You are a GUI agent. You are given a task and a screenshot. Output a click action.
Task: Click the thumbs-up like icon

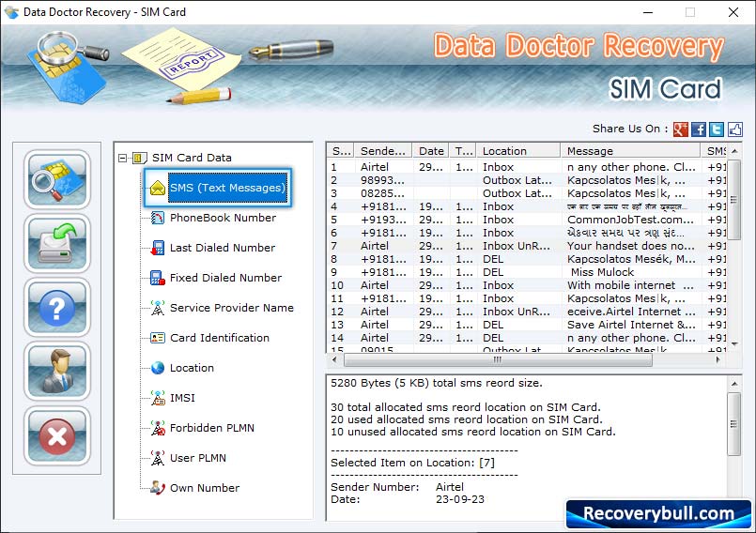[x=734, y=129]
